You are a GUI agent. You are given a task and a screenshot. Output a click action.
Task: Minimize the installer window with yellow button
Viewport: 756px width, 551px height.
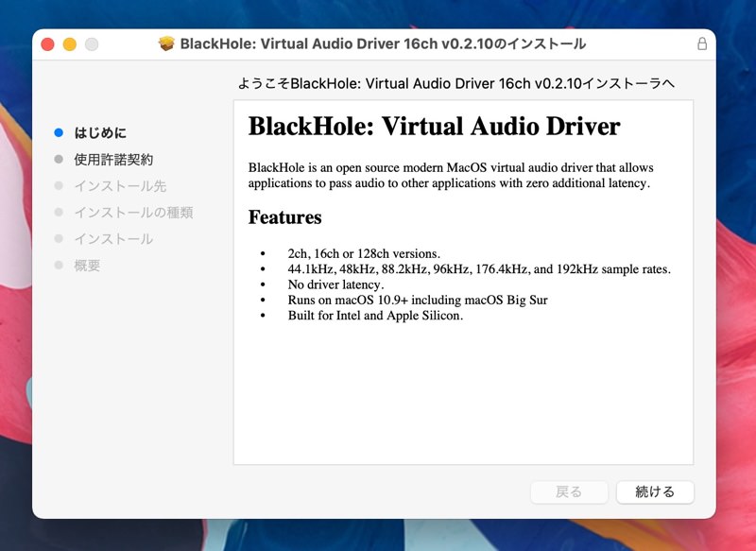70,44
